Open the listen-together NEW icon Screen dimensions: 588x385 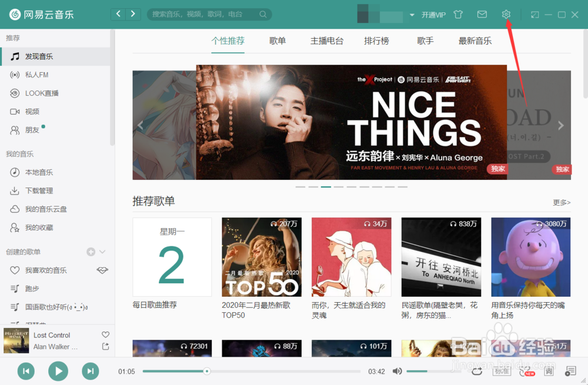(526, 371)
